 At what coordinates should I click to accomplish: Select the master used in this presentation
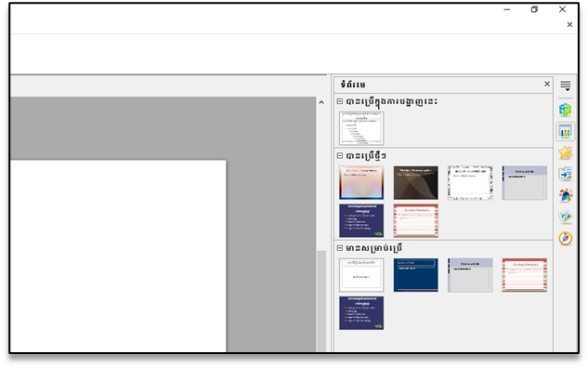361,128
